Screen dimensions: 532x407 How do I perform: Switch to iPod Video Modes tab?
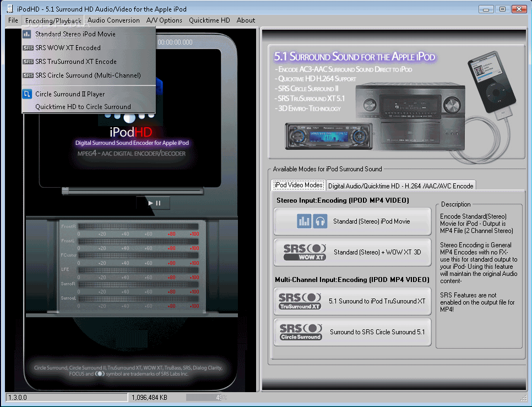298,185
